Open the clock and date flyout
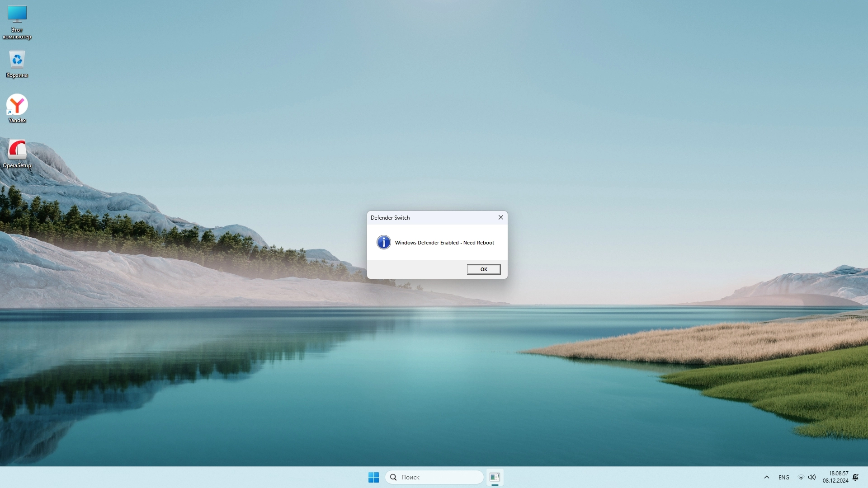868x488 pixels. 835,477
